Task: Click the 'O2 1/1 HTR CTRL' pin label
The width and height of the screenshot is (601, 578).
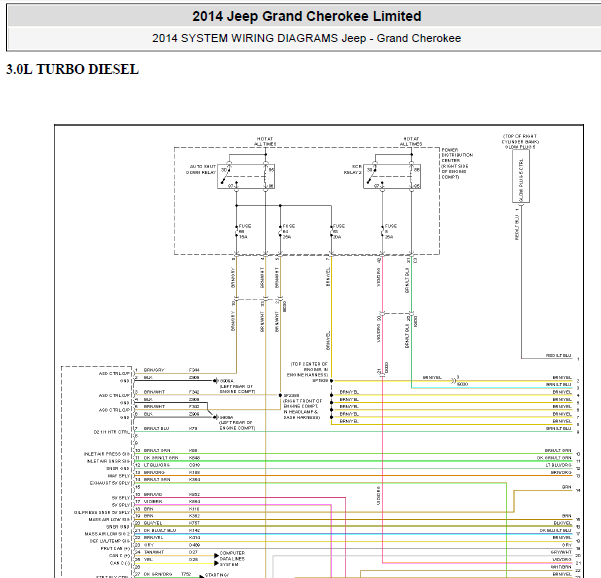Action: pyautogui.click(x=112, y=432)
